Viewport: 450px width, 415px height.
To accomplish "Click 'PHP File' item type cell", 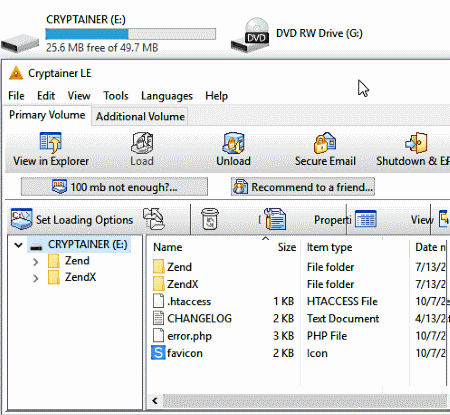I will coord(327,336).
